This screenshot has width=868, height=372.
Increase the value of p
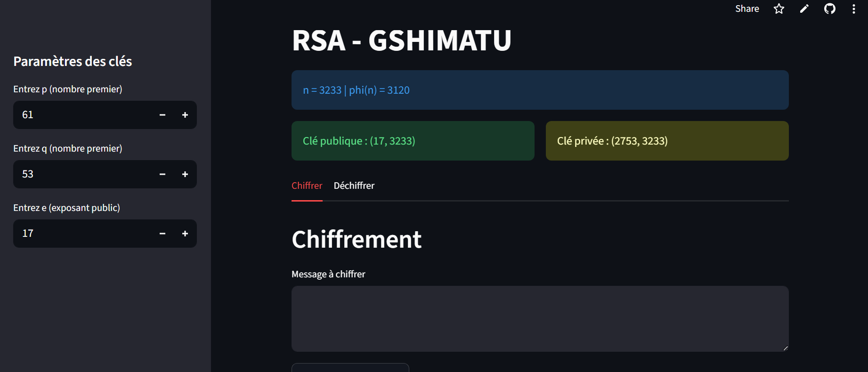click(x=185, y=115)
